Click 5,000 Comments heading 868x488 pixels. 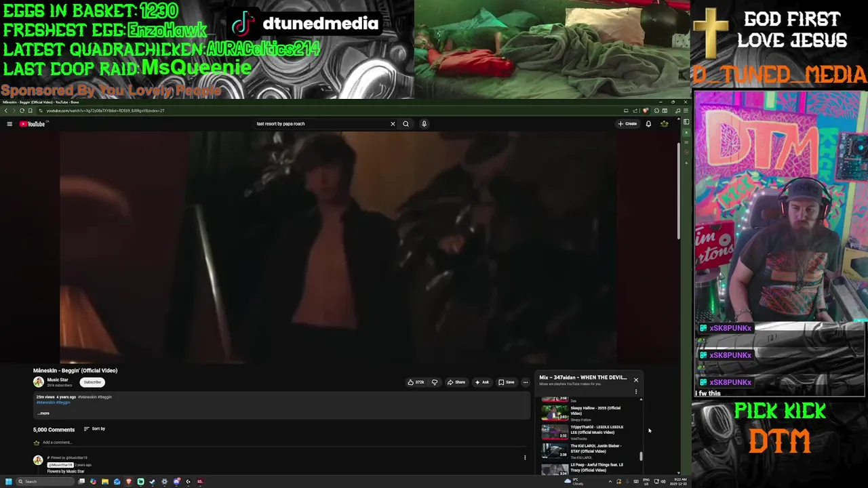click(54, 430)
